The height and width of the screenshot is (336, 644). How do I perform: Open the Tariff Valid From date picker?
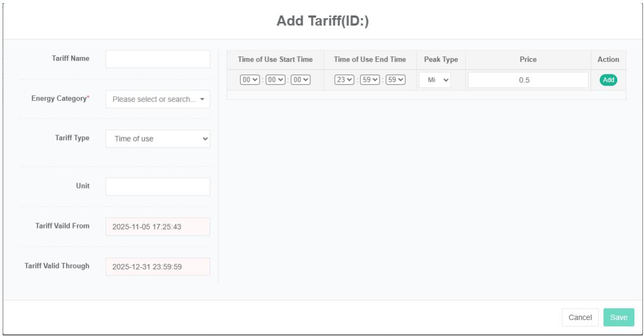pyautogui.click(x=158, y=226)
